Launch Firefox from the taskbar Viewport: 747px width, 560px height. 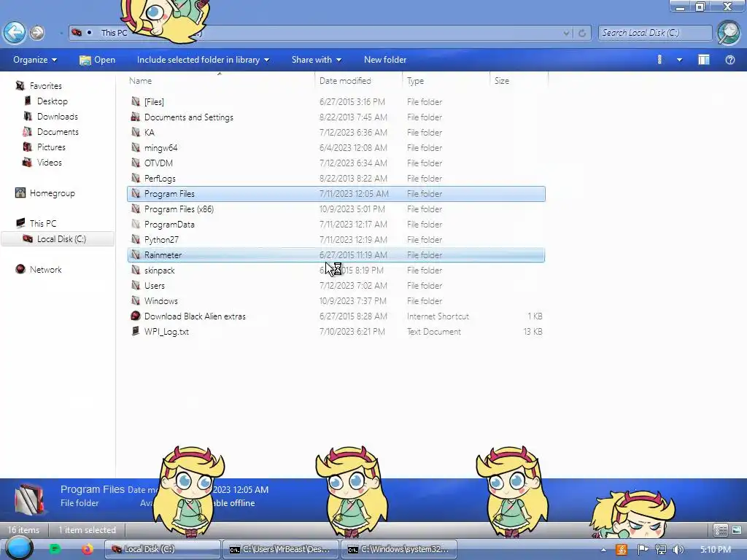coord(88,549)
